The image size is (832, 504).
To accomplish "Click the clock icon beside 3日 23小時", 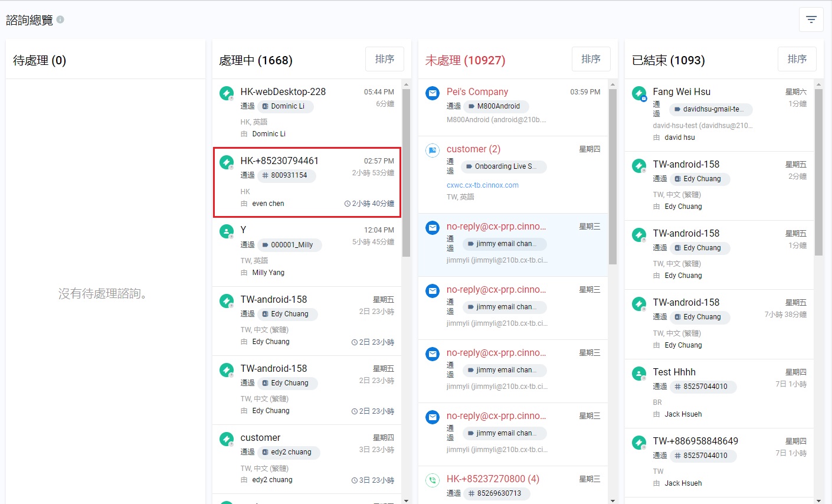I will tap(355, 480).
